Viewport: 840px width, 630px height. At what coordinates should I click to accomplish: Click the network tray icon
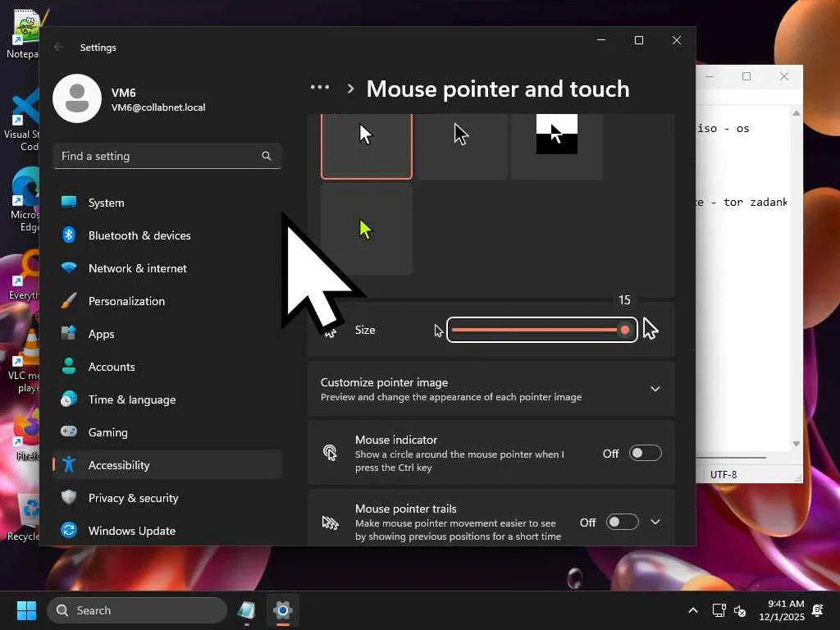pos(719,610)
